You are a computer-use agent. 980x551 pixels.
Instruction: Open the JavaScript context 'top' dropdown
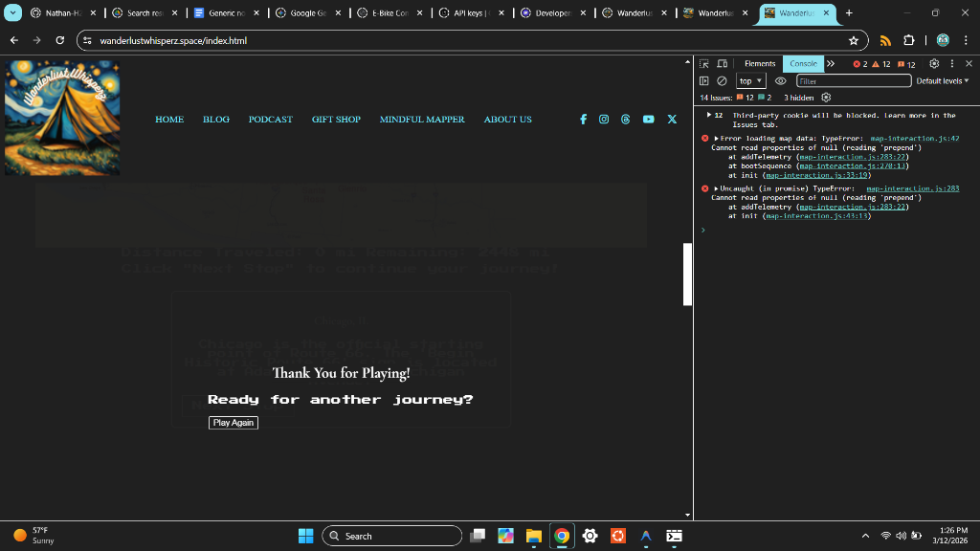click(750, 81)
